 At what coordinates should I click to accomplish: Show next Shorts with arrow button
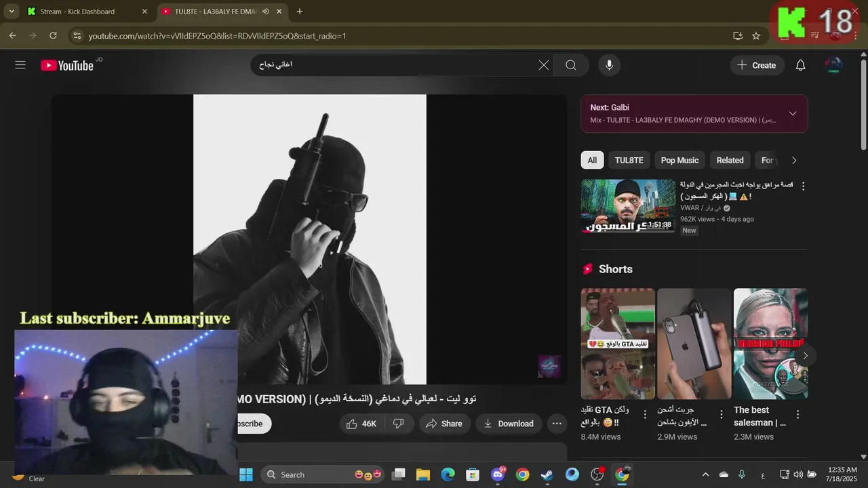pyautogui.click(x=805, y=355)
